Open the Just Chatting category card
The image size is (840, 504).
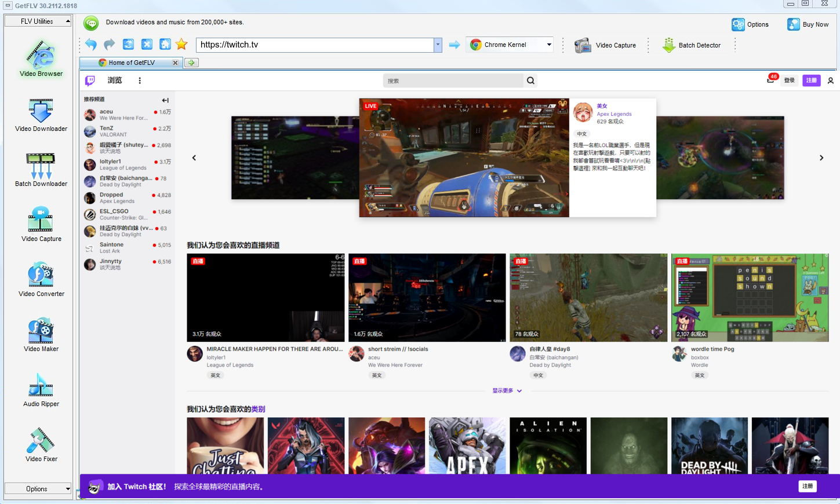click(225, 446)
